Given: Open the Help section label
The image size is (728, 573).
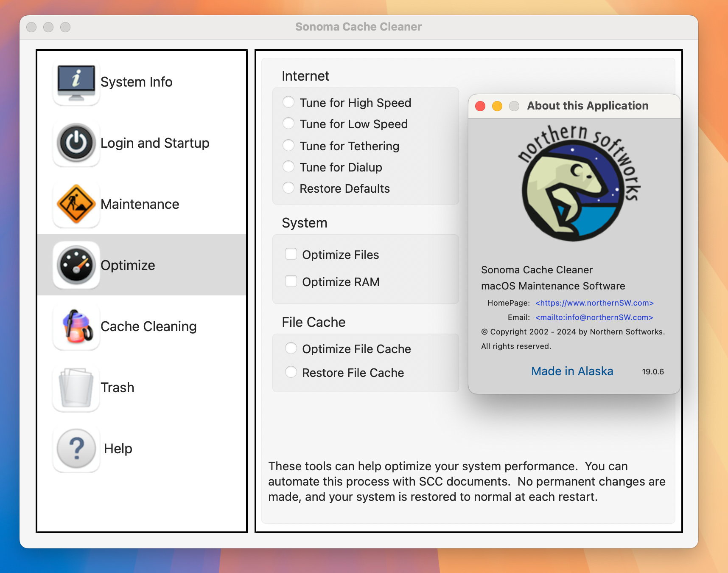Looking at the screenshot, I should click(118, 449).
